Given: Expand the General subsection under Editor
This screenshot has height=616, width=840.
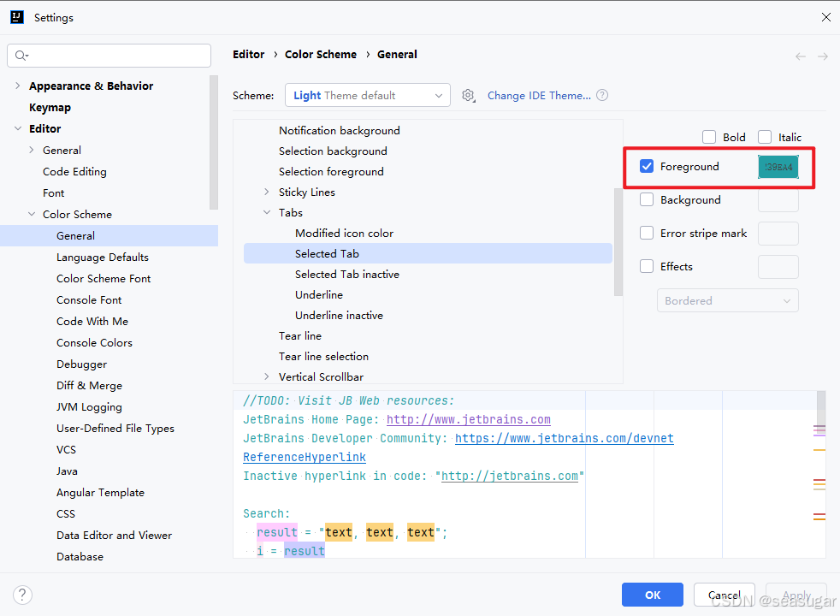Looking at the screenshot, I should [32, 150].
